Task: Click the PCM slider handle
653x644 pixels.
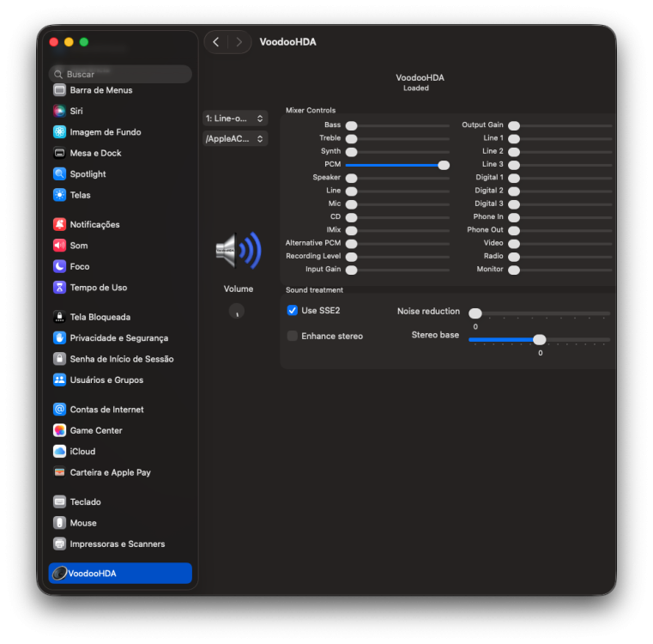Action: 444,165
